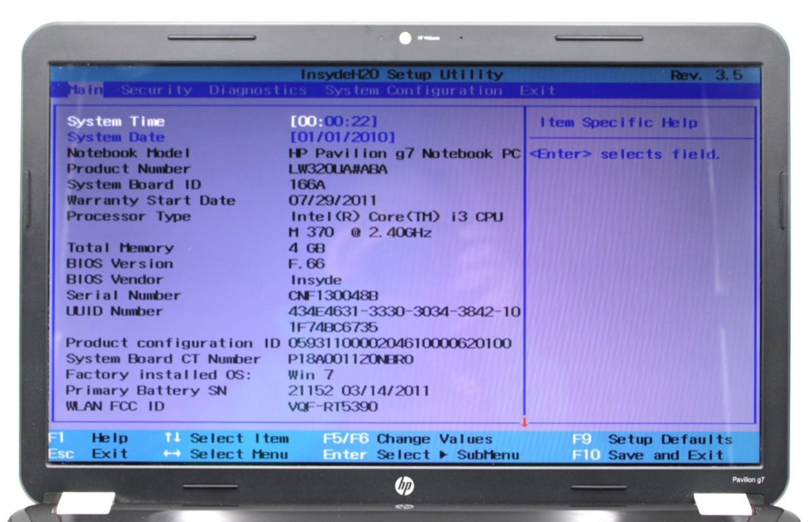Click the F10 Save and Exit hint
The height and width of the screenshot is (522, 812).
[648, 455]
